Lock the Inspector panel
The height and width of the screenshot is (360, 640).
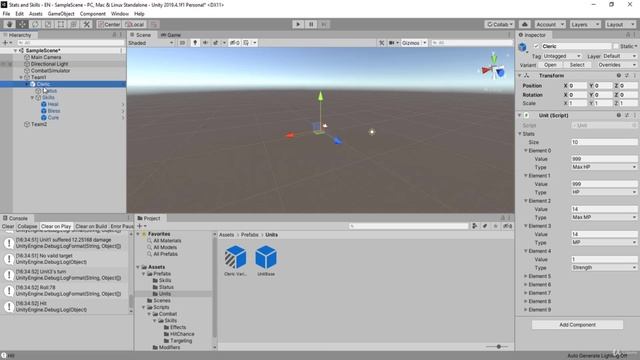coord(628,35)
